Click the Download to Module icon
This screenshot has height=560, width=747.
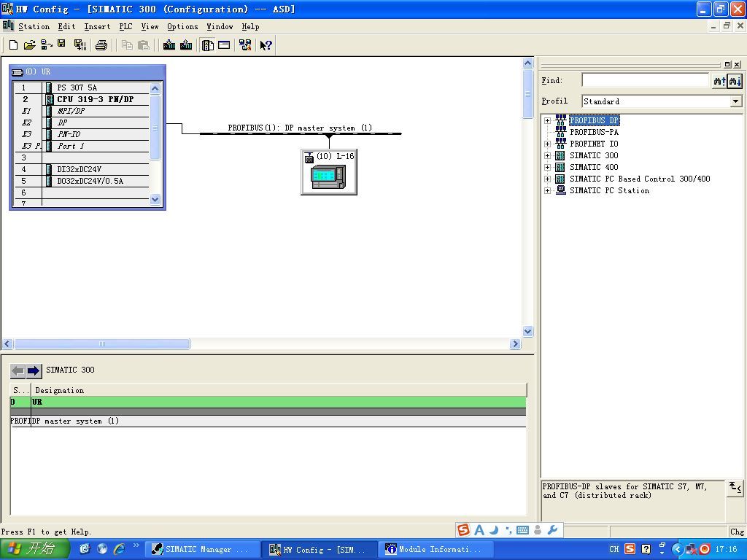(x=169, y=45)
